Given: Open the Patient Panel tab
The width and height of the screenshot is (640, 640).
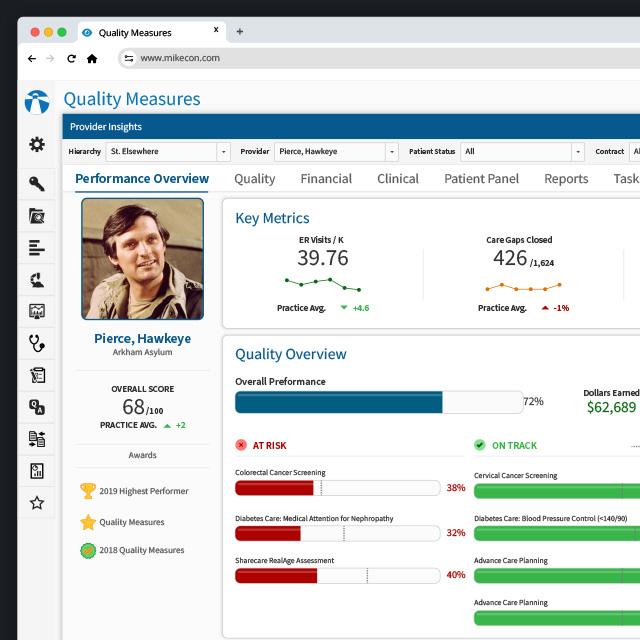Looking at the screenshot, I should point(481,179).
